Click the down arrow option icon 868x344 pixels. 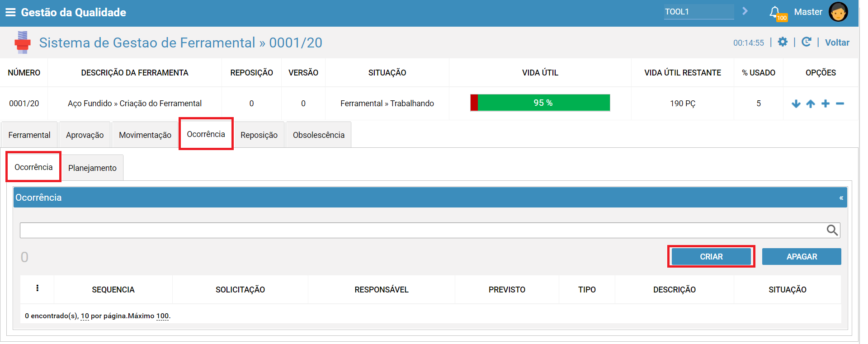pos(796,104)
